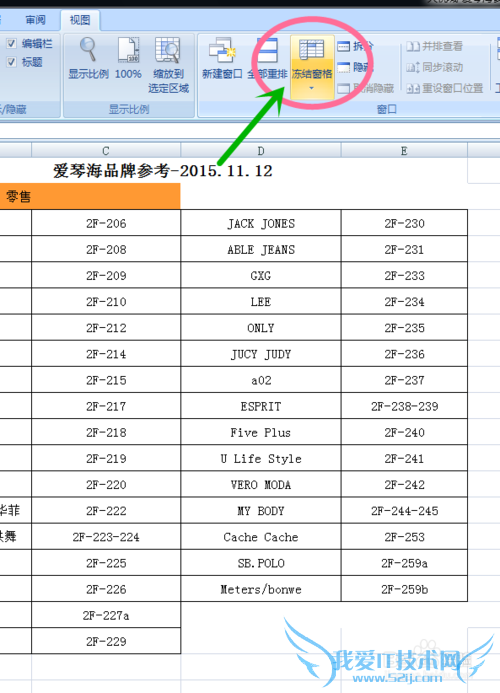The height and width of the screenshot is (693, 500).
Task: Toggle the 编辑栏 formula bar checkbox
Action: [x=11, y=43]
